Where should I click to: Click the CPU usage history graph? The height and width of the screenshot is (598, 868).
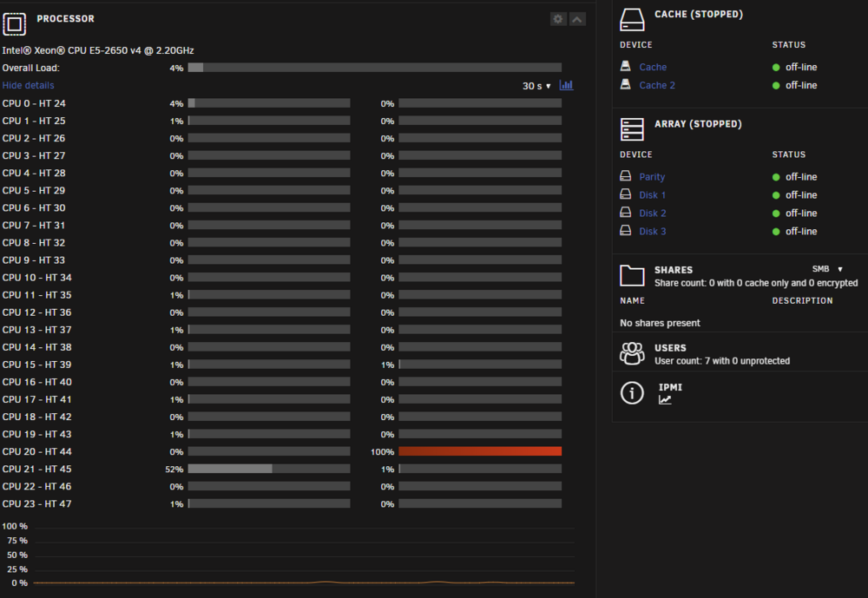pos(303,555)
